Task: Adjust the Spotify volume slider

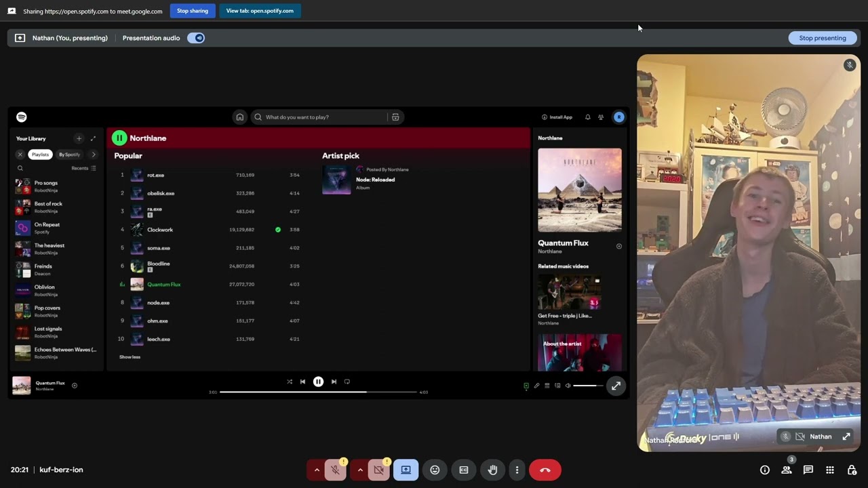Action: (x=589, y=386)
